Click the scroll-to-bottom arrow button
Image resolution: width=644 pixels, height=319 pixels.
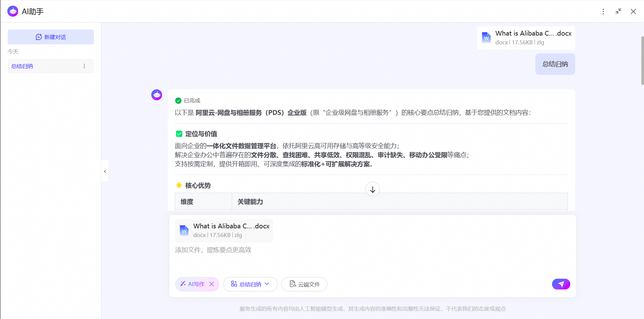(x=372, y=189)
